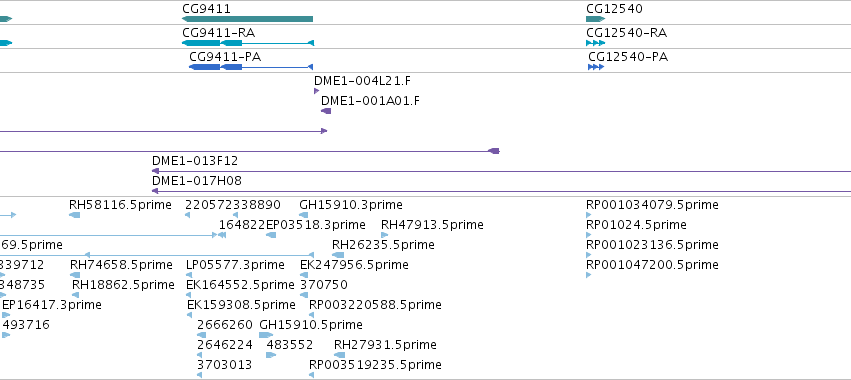851x380 pixels.
Task: Select the DME1-013F12 clone line
Action: [501, 171]
